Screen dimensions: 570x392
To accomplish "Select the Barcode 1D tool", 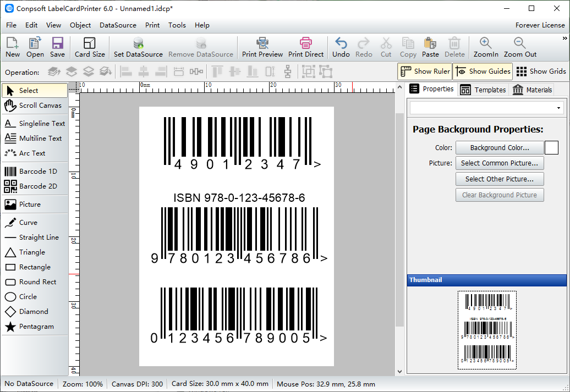I will point(35,171).
